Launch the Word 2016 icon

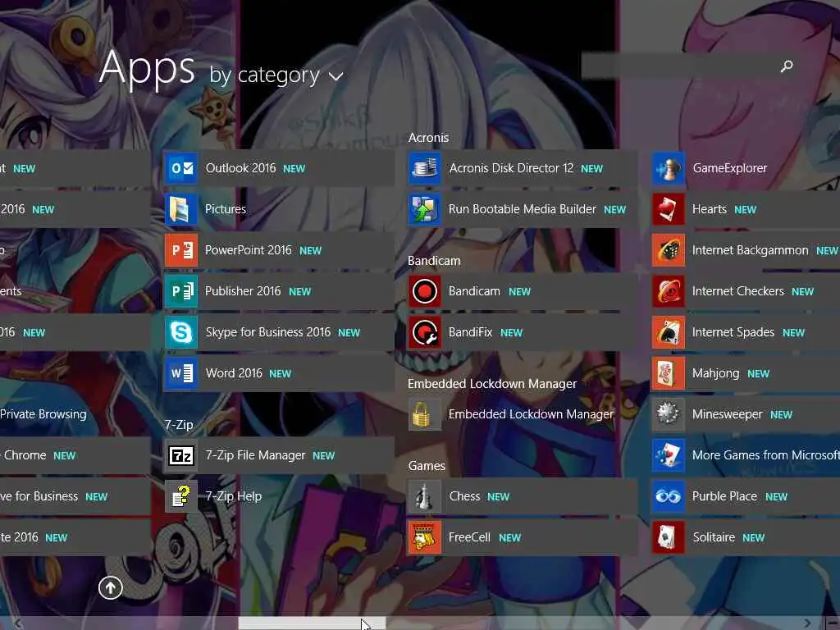tap(181, 373)
